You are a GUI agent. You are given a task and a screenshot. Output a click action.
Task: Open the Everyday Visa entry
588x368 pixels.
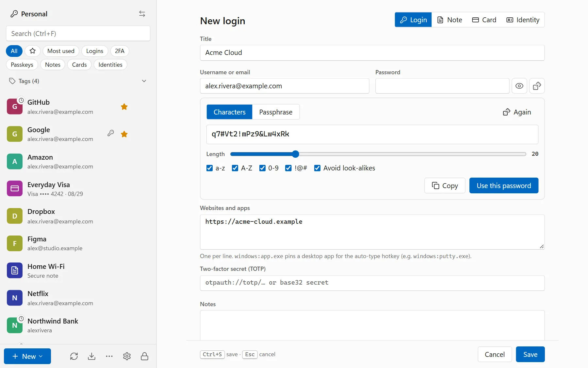point(78,189)
